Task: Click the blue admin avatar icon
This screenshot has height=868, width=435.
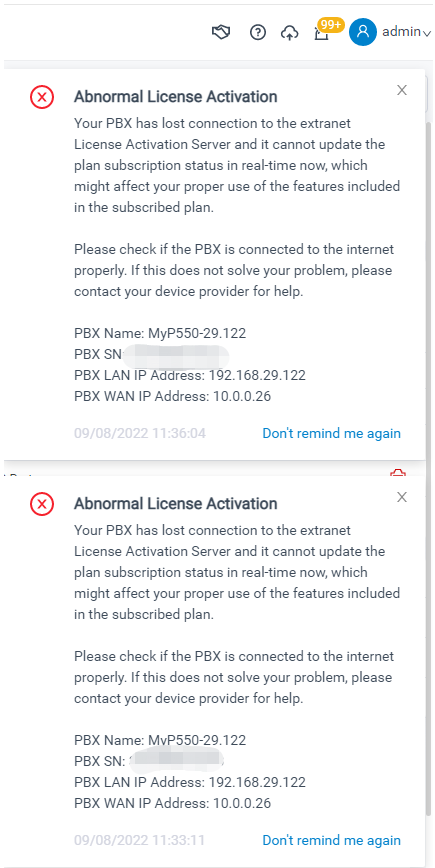Action: coord(363,32)
